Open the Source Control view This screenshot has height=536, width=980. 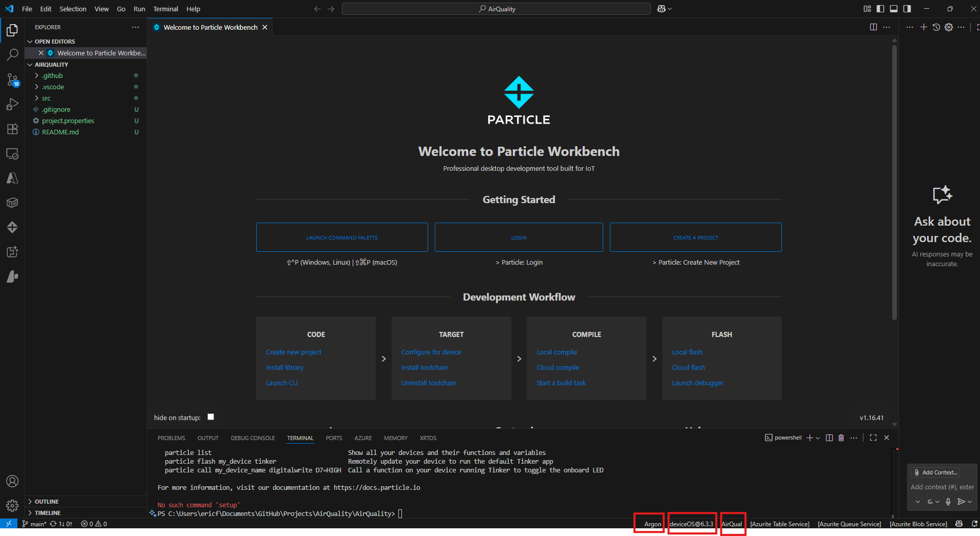(x=12, y=80)
